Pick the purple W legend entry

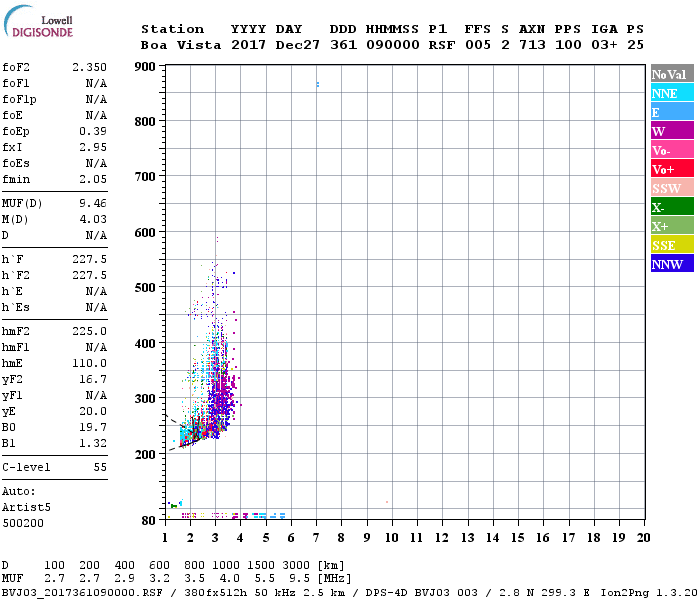click(671, 131)
